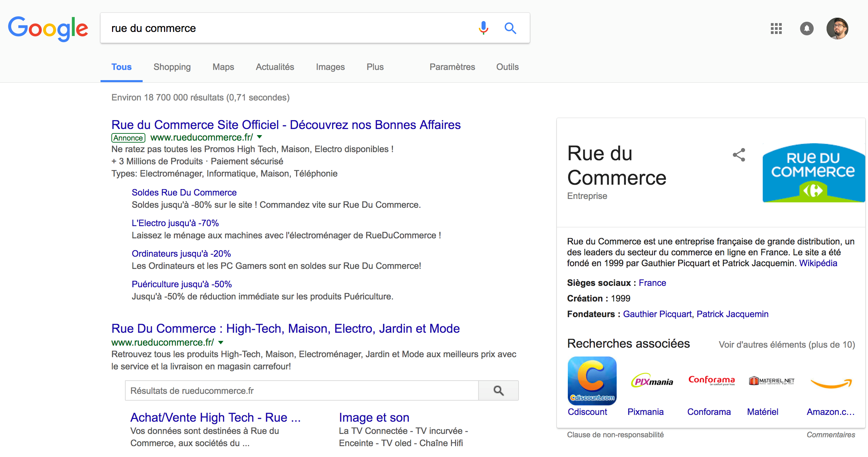Click the Rue du Commerce logo image
This screenshot has width=868, height=457.
tap(813, 172)
